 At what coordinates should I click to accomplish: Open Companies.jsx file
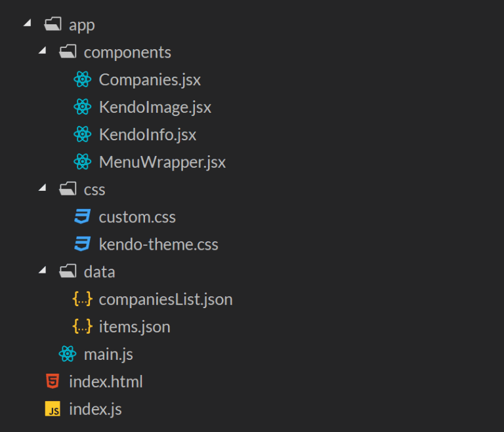(150, 80)
